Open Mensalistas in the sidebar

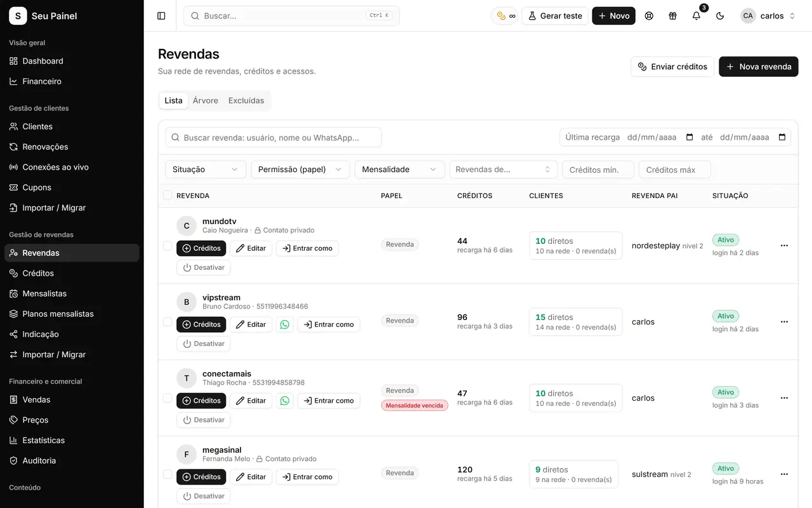[x=72, y=293]
